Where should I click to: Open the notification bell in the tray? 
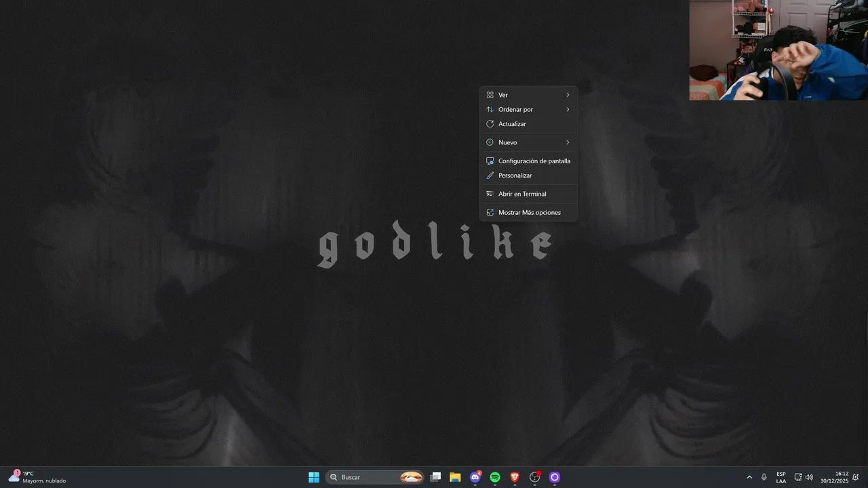pos(856,477)
